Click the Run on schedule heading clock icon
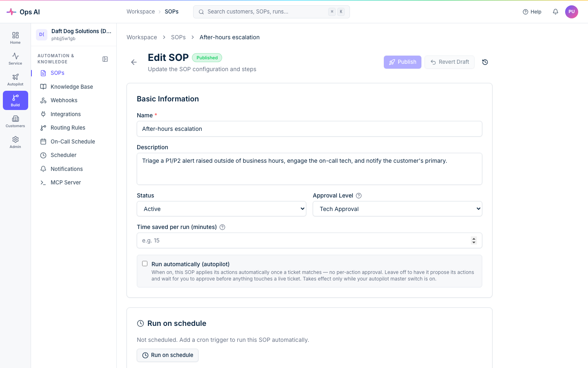The image size is (588, 368). (x=140, y=323)
